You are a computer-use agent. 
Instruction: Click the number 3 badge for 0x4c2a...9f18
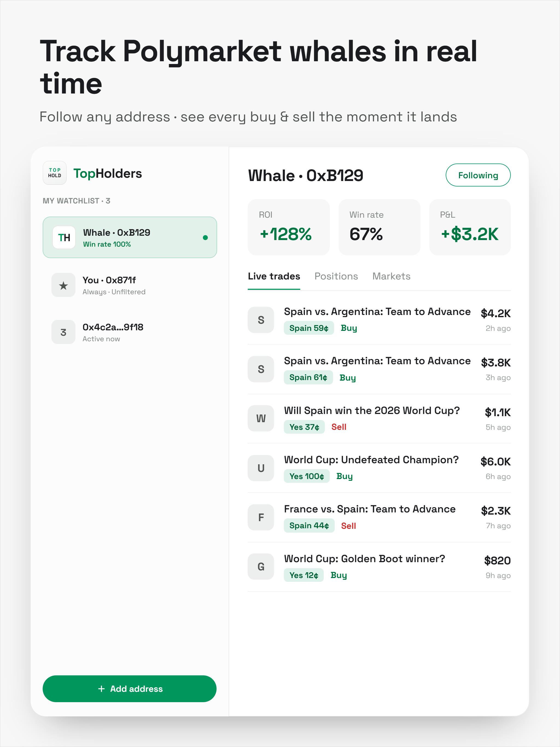coord(63,332)
